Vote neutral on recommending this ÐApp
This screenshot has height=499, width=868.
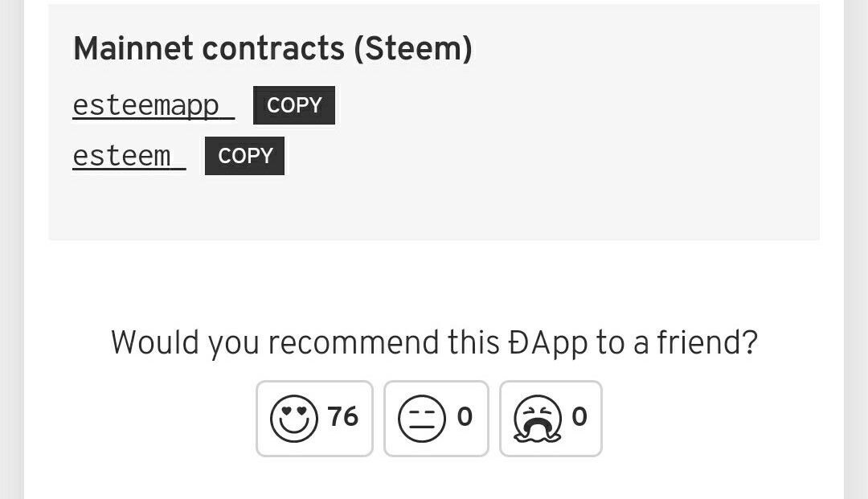click(436, 419)
